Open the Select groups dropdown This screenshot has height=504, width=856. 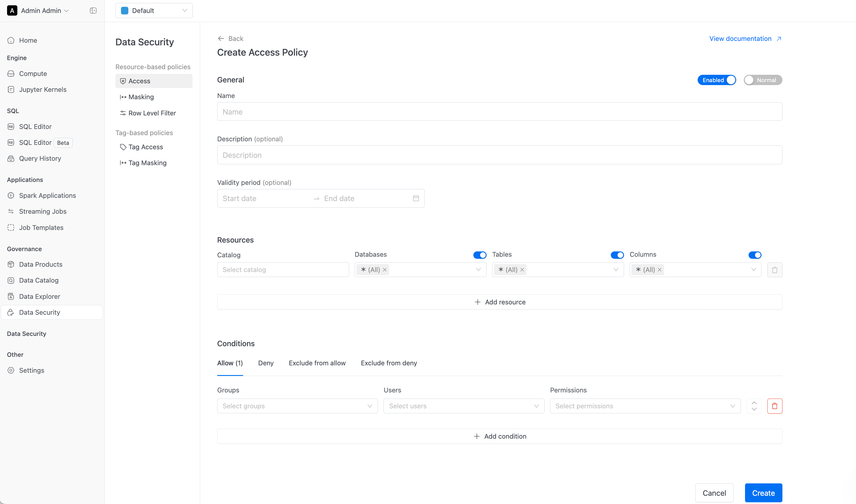(x=297, y=406)
